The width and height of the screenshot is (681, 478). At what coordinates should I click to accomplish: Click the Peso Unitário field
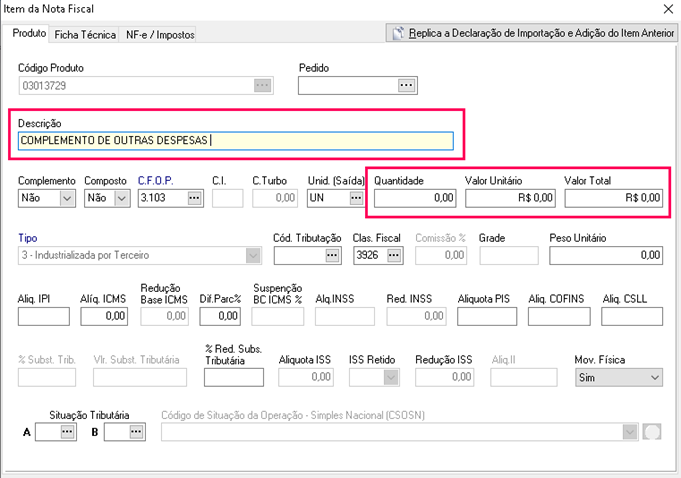click(605, 256)
